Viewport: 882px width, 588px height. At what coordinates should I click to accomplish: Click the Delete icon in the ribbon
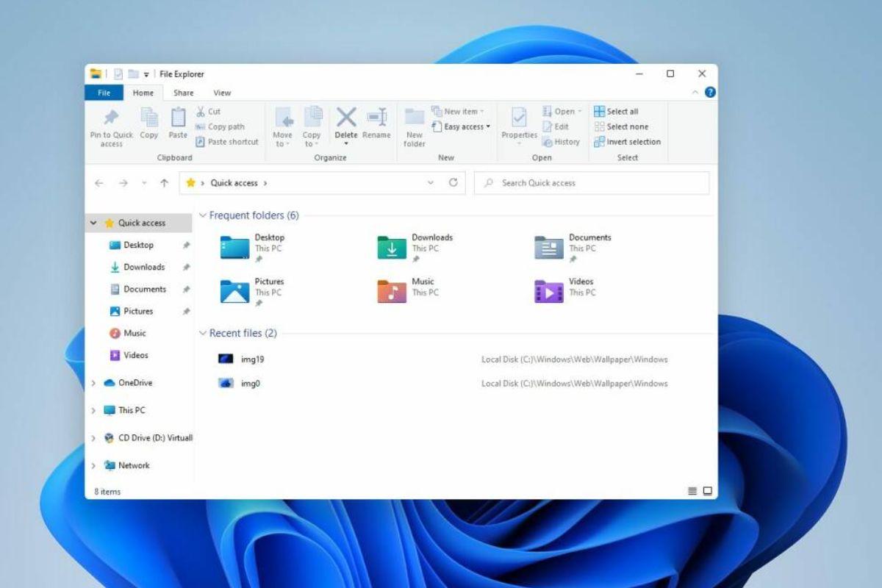pos(345,118)
